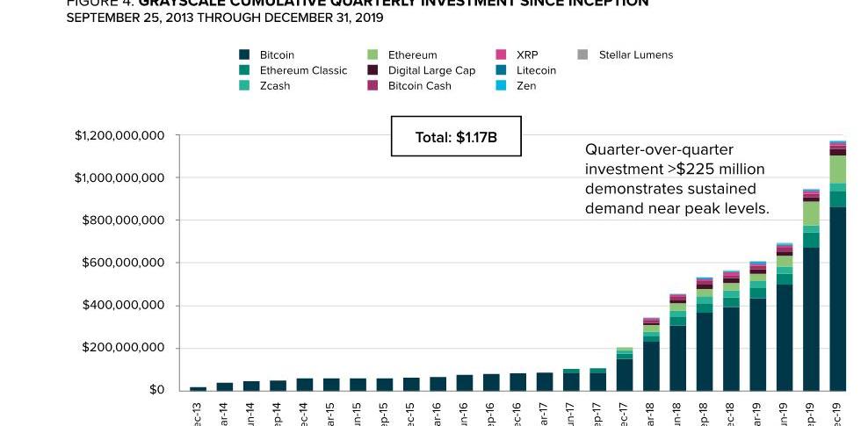The image size is (868, 426).
Task: Click the $800,000,000 axis label
Action: [x=124, y=220]
